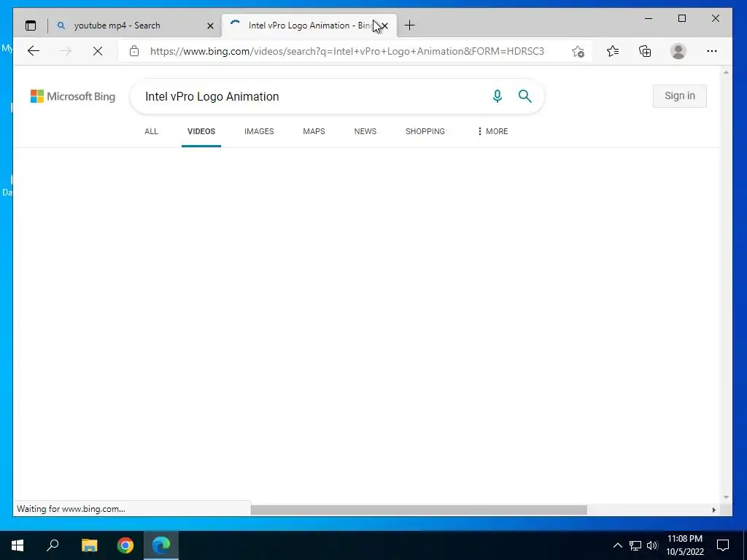View site information lock icon

pos(134,51)
